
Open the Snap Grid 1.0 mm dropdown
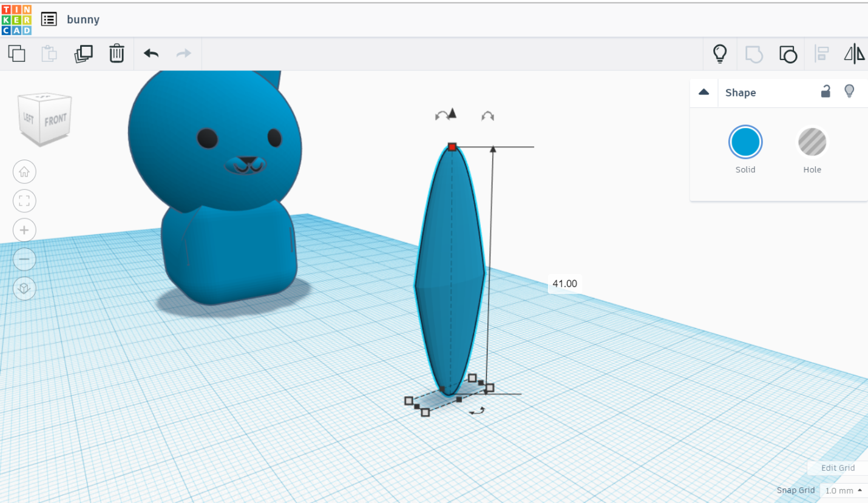(844, 490)
